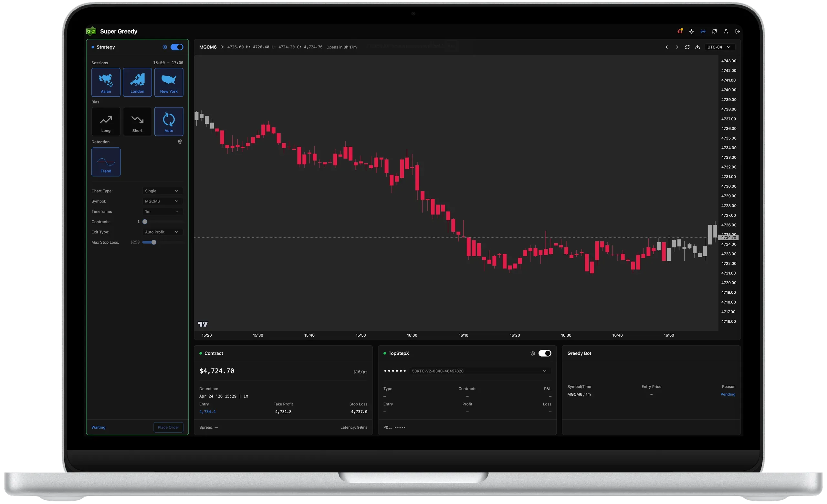Image resolution: width=827 pixels, height=504 pixels.
Task: Click the Latency: 99ms indicator
Action: point(353,427)
